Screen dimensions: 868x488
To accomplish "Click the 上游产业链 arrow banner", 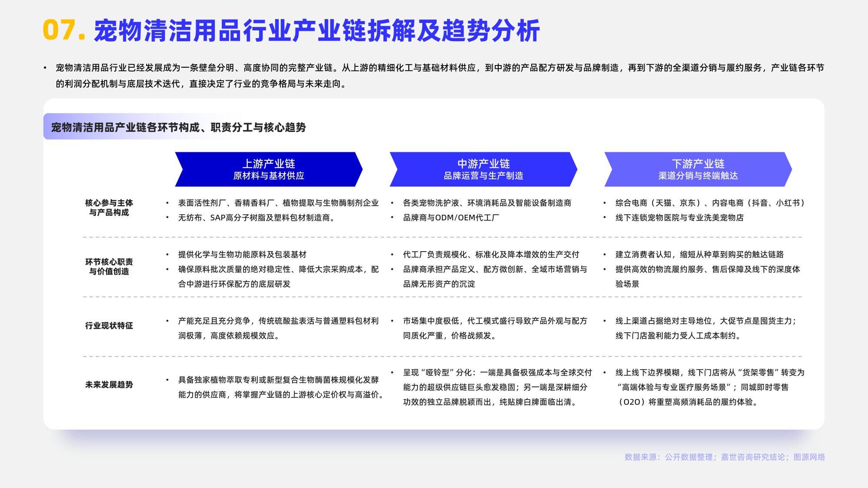I will coord(269,169).
